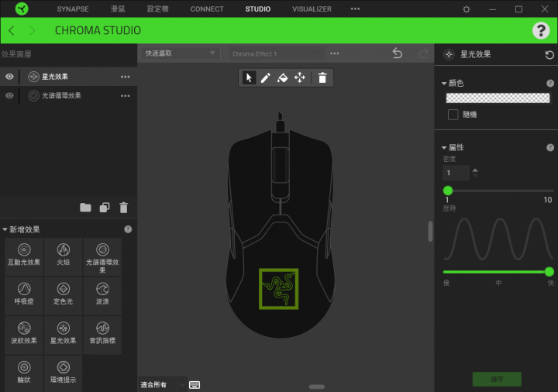Viewport: 558px width, 392px height.
Task: Click the canvas vertical scrollbar
Action: click(430, 231)
